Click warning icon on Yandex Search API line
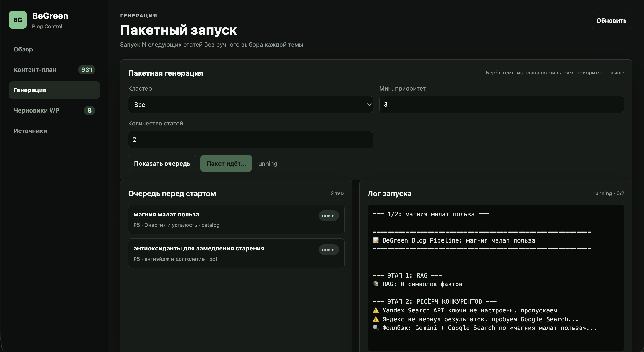The width and height of the screenshot is (644, 352). point(376,310)
